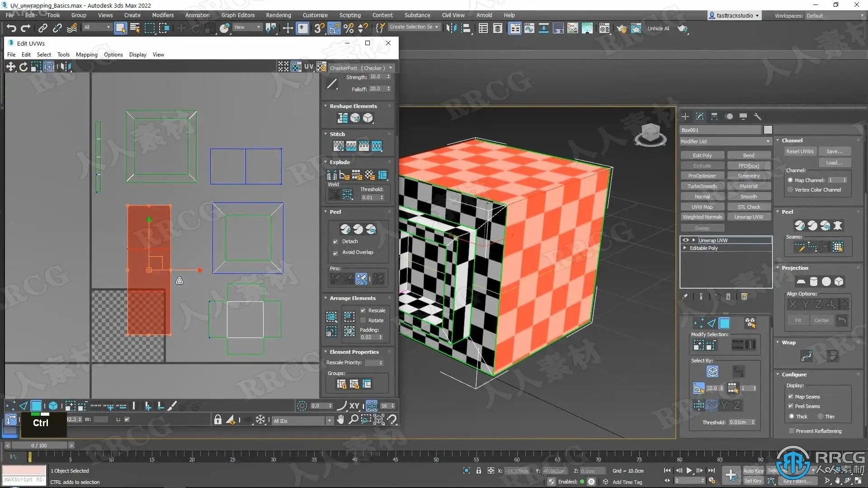Click the Reset UVWs button
The image size is (868, 488).
coord(799,151)
